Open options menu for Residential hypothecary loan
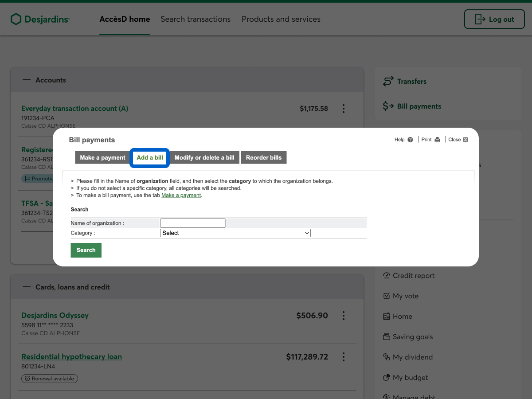Viewport: 532px width, 399px height. (x=343, y=357)
